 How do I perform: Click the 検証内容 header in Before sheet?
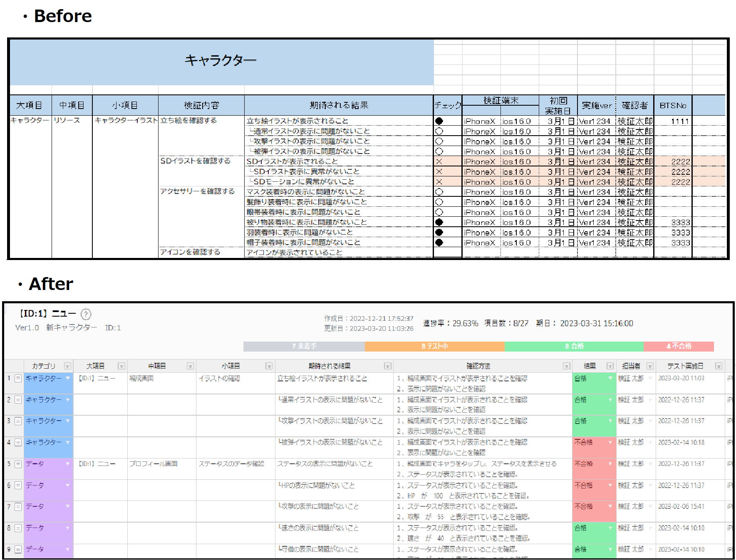[x=201, y=105]
